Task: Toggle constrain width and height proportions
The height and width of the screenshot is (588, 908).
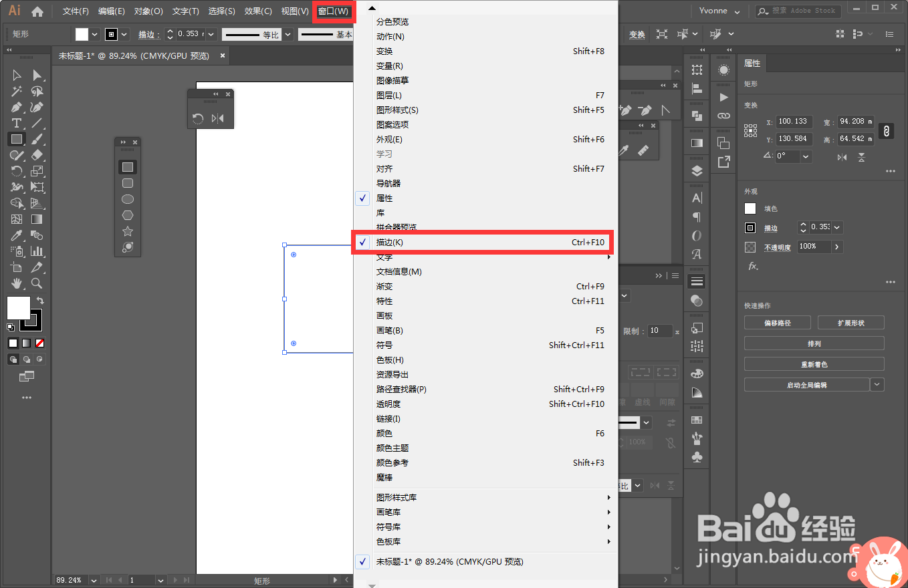Action: click(x=887, y=131)
